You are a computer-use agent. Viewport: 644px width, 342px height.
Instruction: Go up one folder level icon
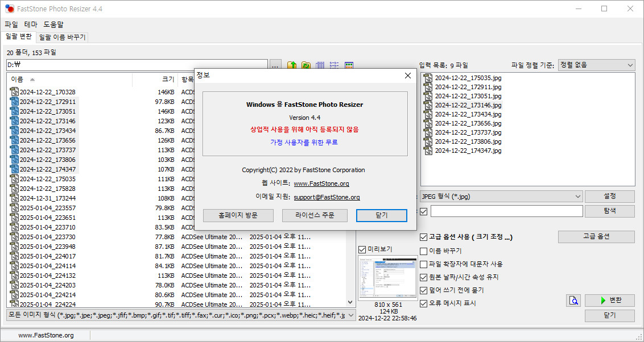[292, 65]
